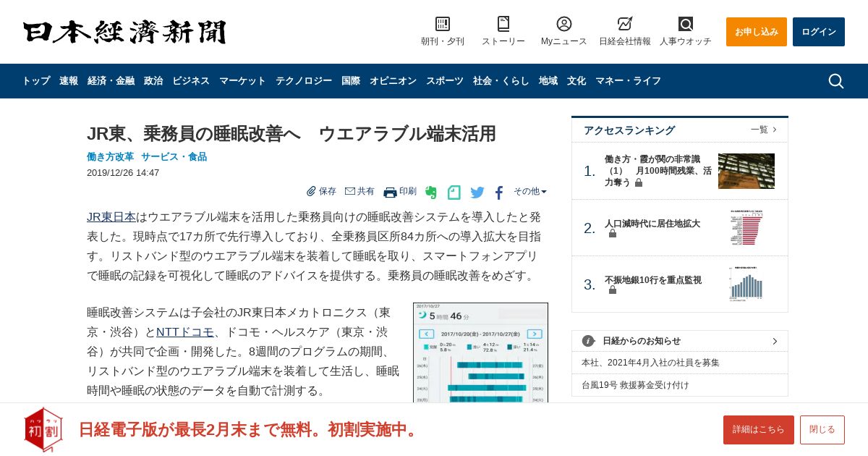
Task: Select マネー・ライフ in navigation bar
Action: 628,81
